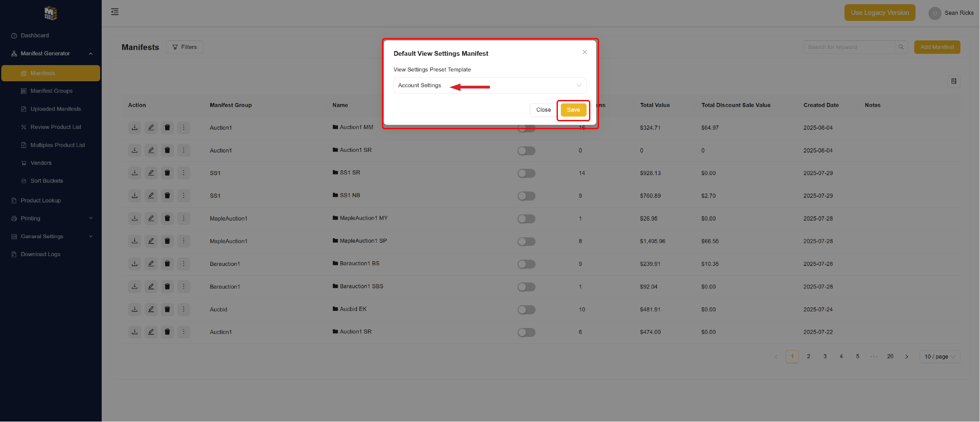980x422 pixels.
Task: Open the view settings icon above the table
Action: click(x=954, y=81)
